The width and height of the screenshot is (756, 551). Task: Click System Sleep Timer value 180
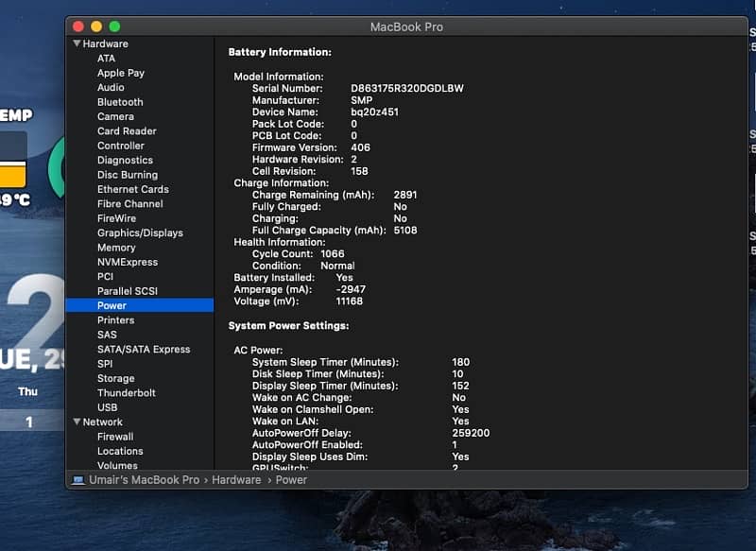click(460, 362)
